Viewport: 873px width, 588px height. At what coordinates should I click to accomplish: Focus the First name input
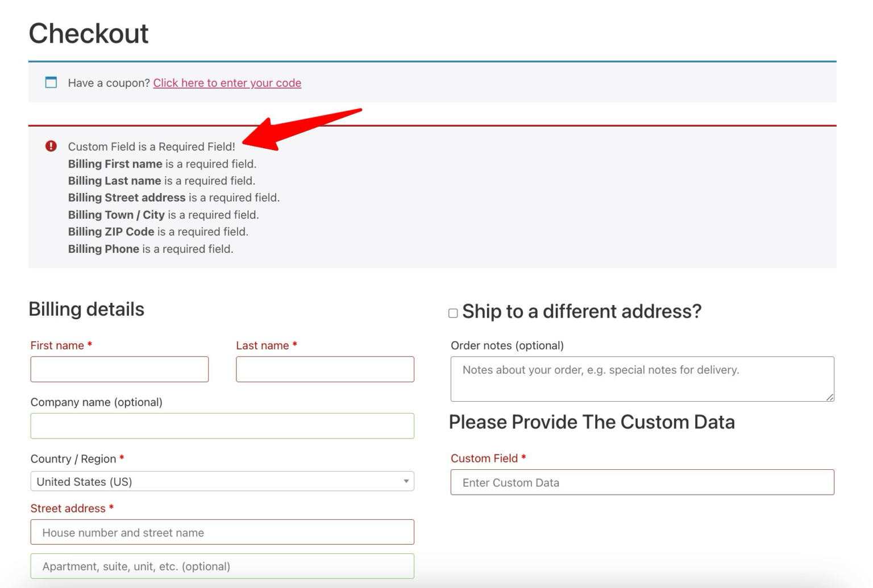pos(119,369)
